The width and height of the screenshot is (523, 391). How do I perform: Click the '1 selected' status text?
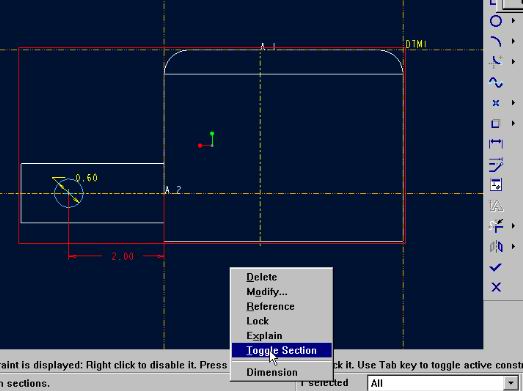324,383
